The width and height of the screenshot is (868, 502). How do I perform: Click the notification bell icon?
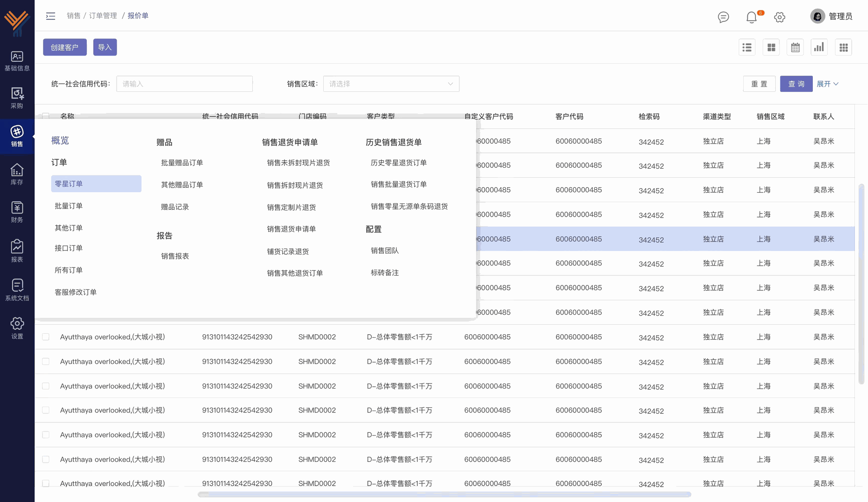coord(751,17)
